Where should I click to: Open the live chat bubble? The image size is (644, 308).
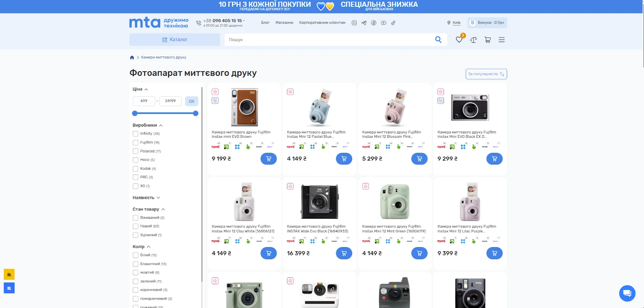(x=627, y=293)
